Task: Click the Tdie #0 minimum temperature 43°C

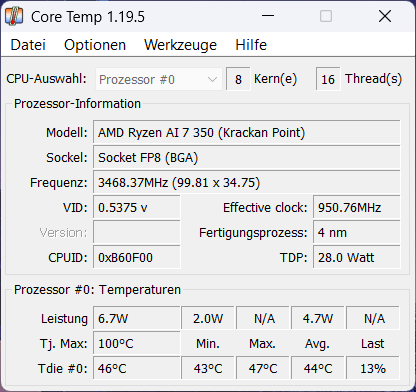Action: [x=208, y=368]
